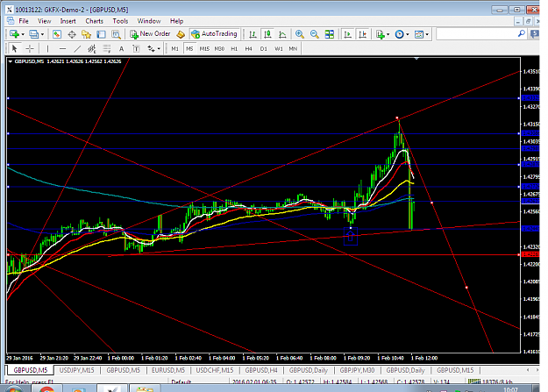Switch timeframe to H1
The height and width of the screenshot is (392, 548).
(x=234, y=48)
